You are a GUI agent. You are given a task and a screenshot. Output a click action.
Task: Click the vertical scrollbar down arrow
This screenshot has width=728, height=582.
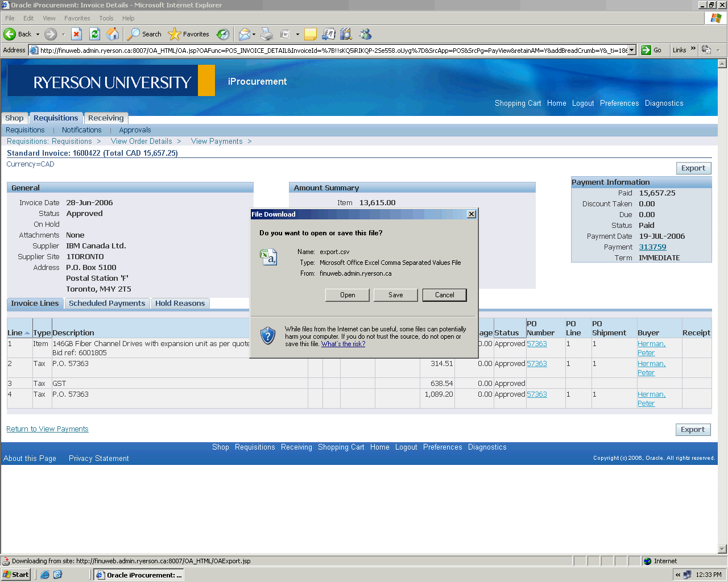pyautogui.click(x=722, y=549)
